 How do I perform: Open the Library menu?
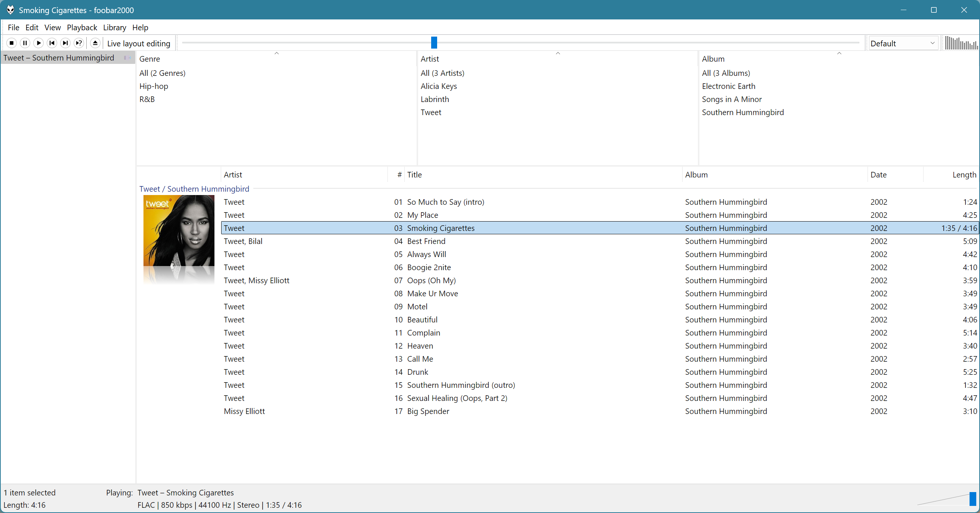(x=114, y=27)
